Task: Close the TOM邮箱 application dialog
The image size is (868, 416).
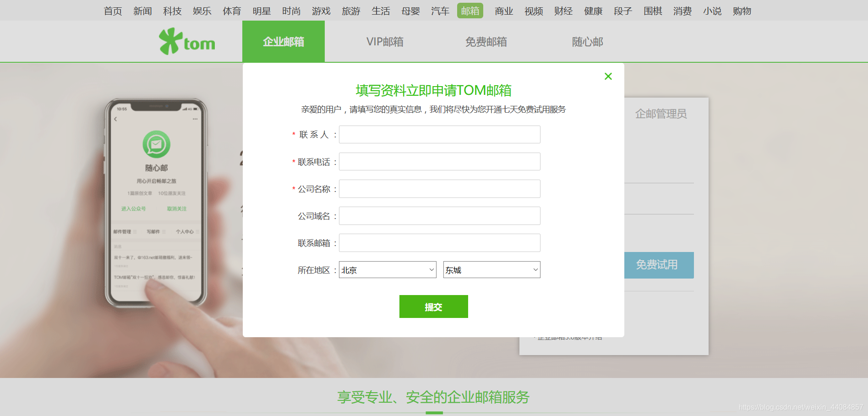Action: [x=608, y=76]
